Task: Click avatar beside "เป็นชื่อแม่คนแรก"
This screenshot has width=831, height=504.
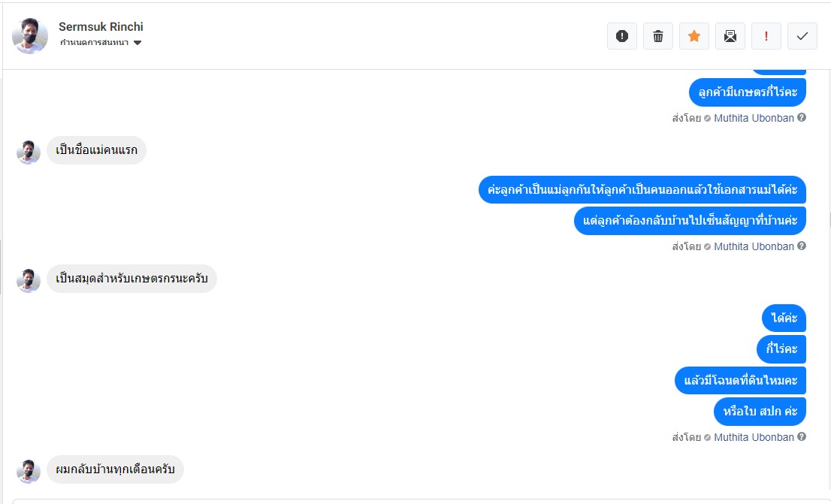Action: tap(29, 152)
